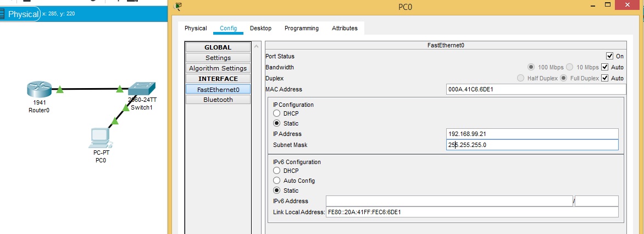Open the Attributes tab

345,28
